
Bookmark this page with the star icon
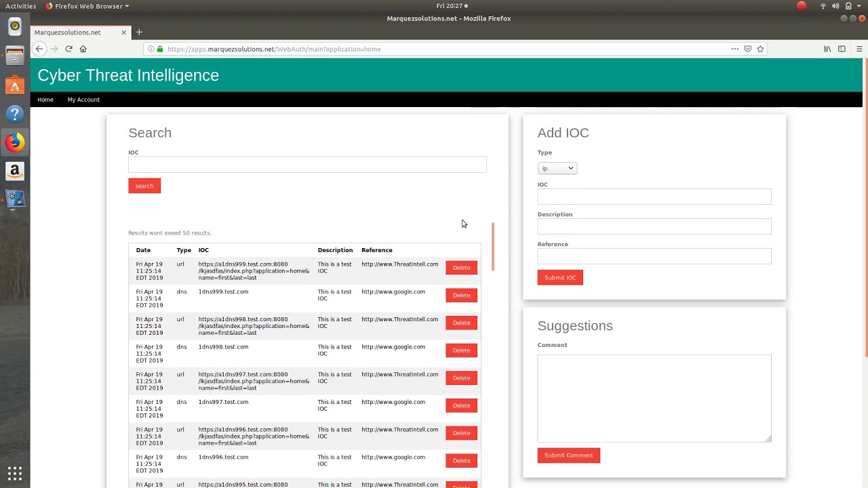point(760,49)
